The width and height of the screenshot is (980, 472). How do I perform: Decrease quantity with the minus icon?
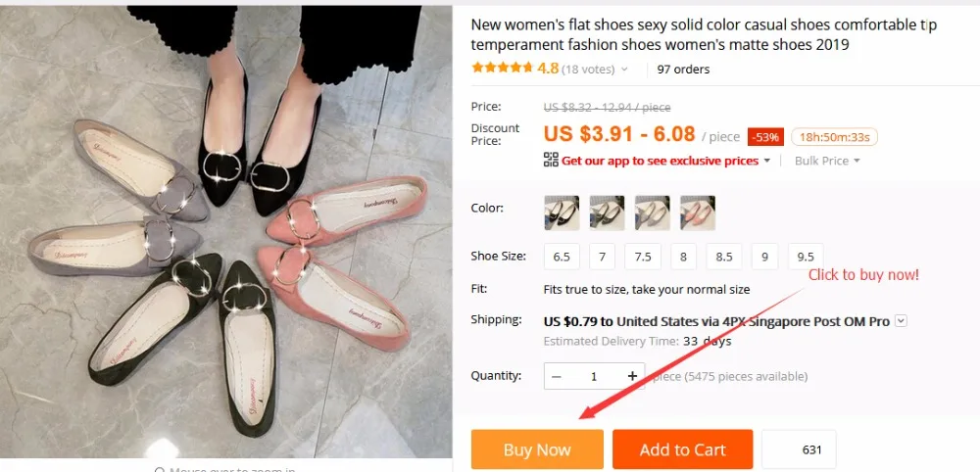(557, 376)
